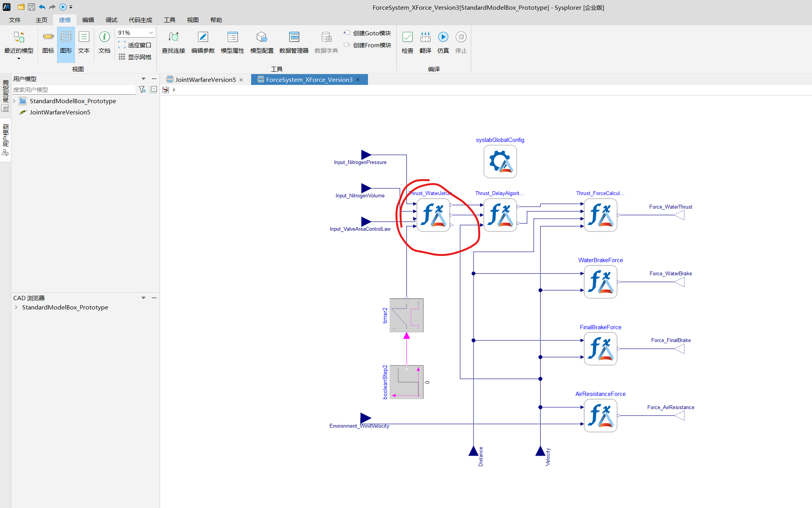Click the 检查 check model icon
Image resolution: width=812 pixels, height=508 pixels.
(407, 37)
